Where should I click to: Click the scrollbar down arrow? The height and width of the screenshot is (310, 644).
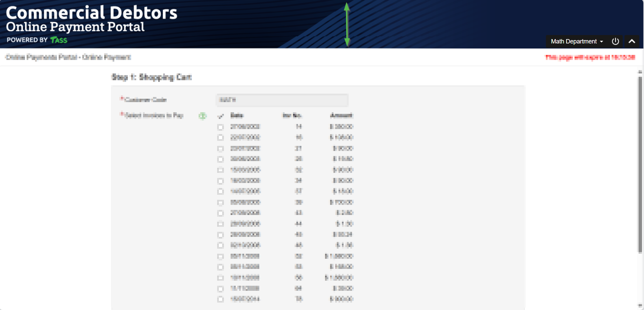(x=640, y=306)
